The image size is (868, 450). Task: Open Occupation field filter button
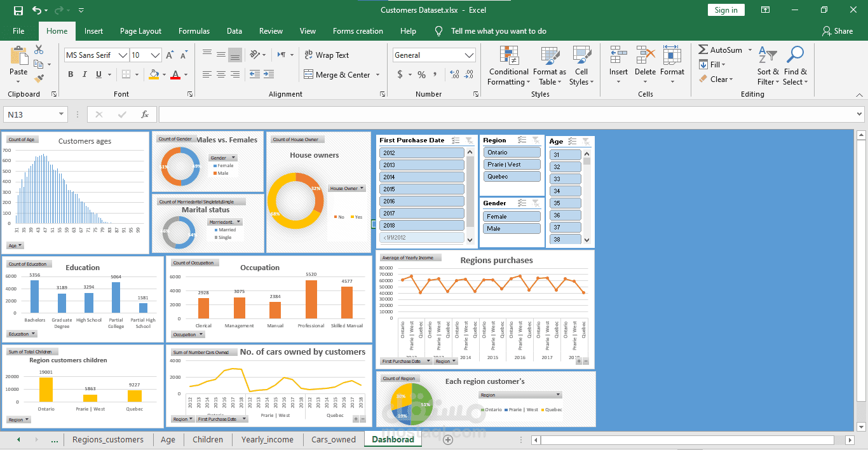187,334
